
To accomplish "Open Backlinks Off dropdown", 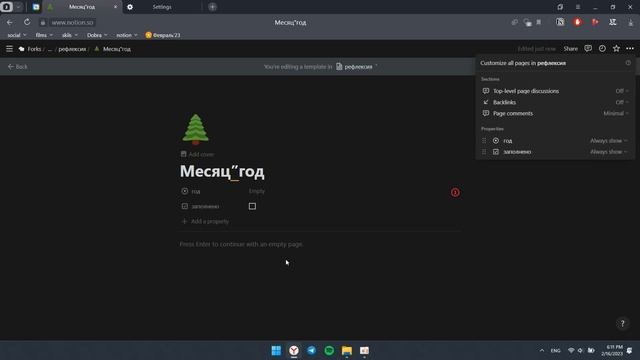I will (622, 102).
